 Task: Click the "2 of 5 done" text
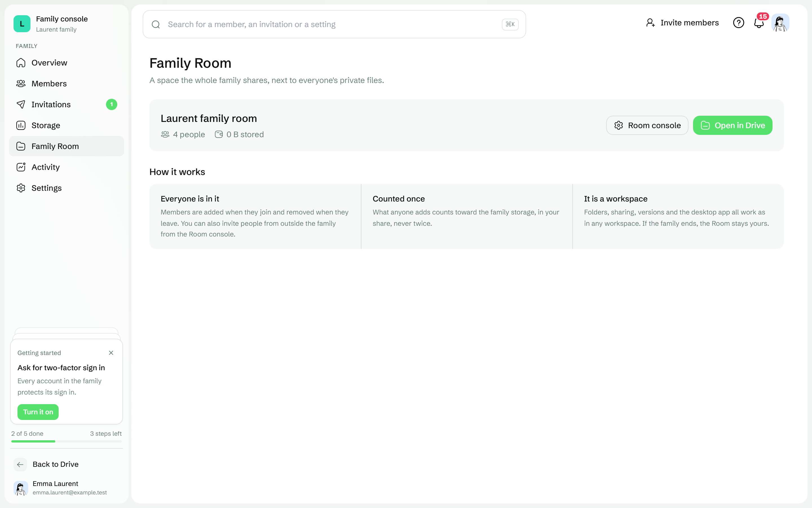[27, 433]
